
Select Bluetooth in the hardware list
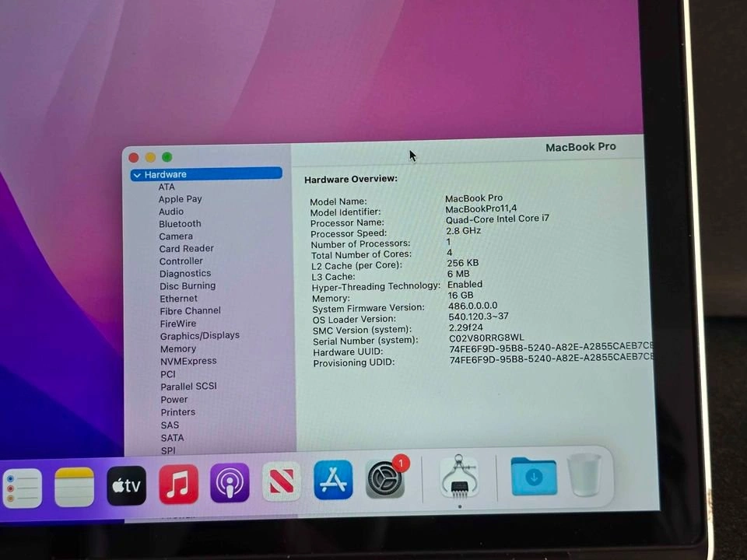[x=180, y=224]
